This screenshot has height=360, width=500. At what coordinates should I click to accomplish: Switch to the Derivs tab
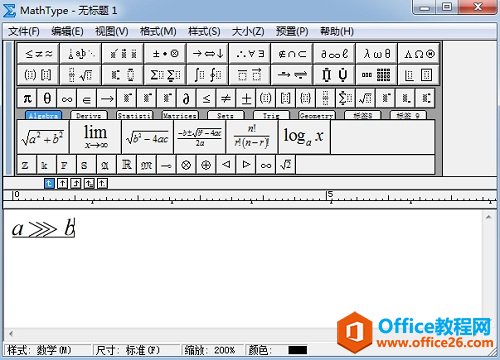point(89,115)
